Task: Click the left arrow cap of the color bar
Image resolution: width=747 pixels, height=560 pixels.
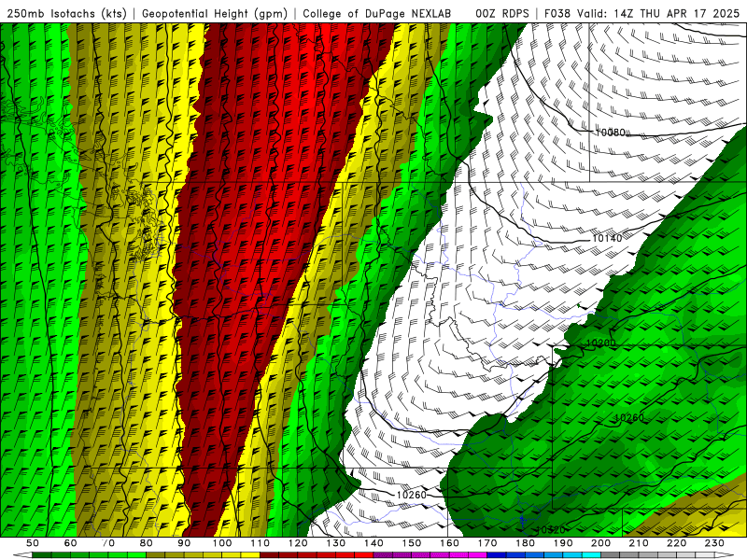Action: coord(22,555)
